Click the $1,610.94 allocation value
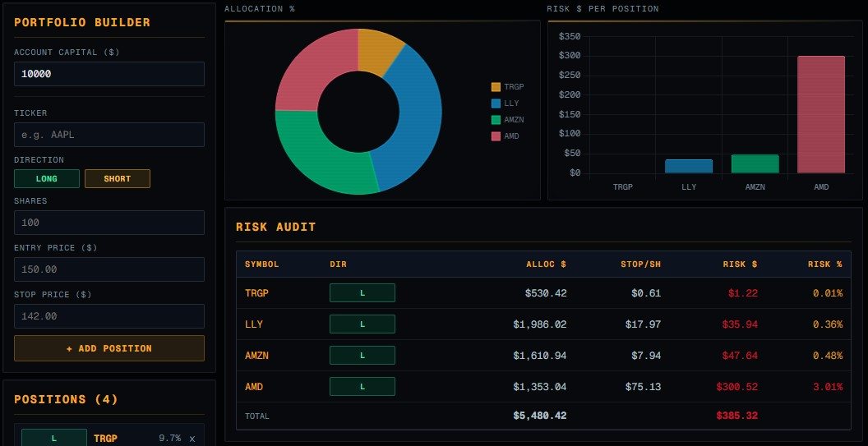868x446 pixels. tap(540, 356)
